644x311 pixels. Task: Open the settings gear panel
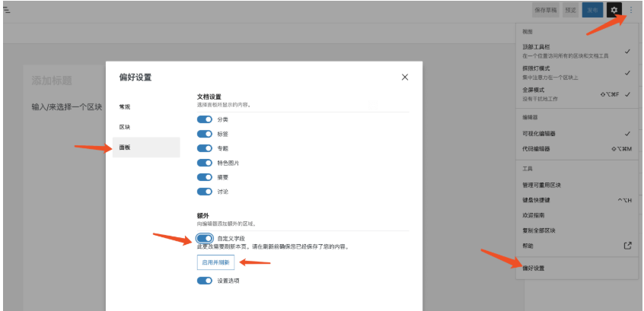pyautogui.click(x=614, y=10)
